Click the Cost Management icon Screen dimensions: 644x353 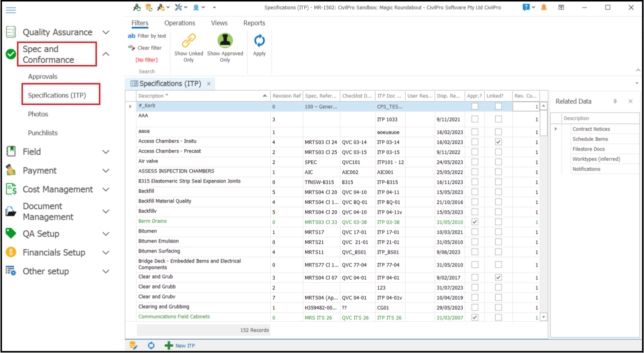(11, 189)
